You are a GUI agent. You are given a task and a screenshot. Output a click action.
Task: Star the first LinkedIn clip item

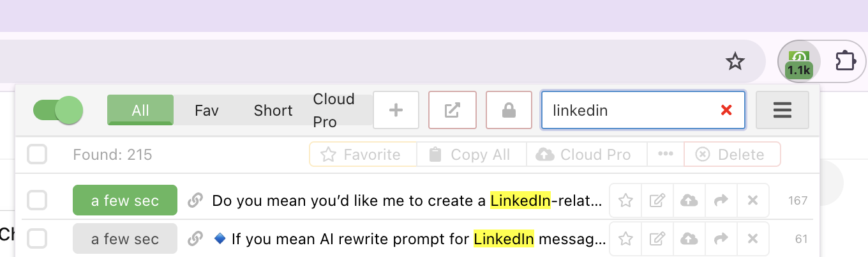click(625, 201)
